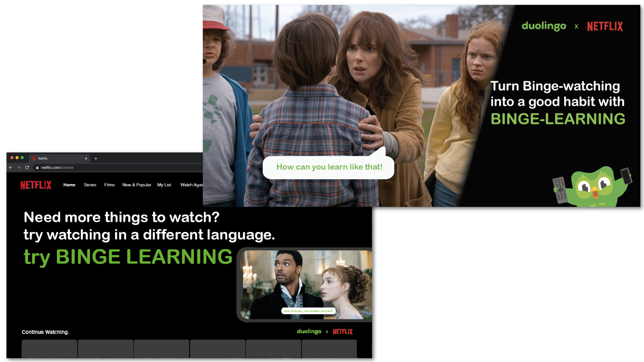644x362 pixels.
Task: Click duolingo logo in bottom browser banner
Action: [x=309, y=331]
